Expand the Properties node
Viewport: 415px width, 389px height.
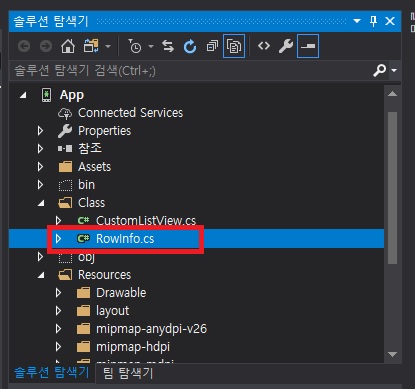[x=40, y=131]
